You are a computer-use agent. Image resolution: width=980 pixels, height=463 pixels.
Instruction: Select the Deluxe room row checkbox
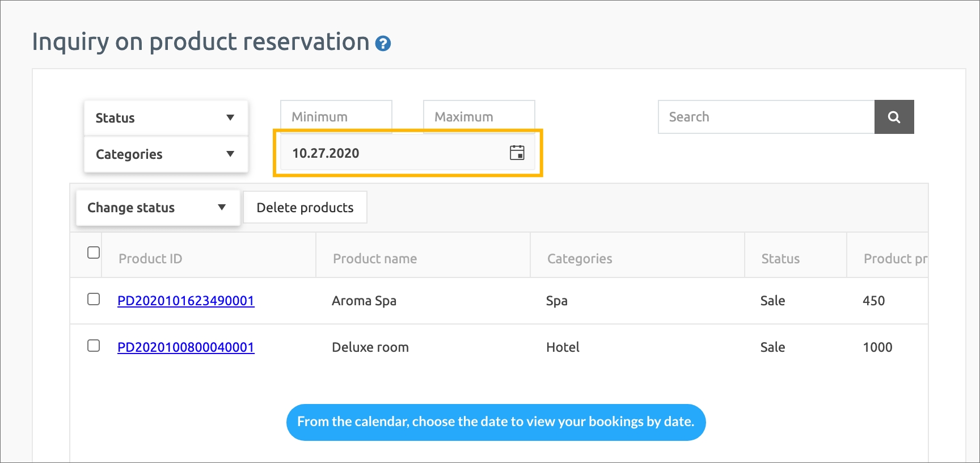coord(94,346)
